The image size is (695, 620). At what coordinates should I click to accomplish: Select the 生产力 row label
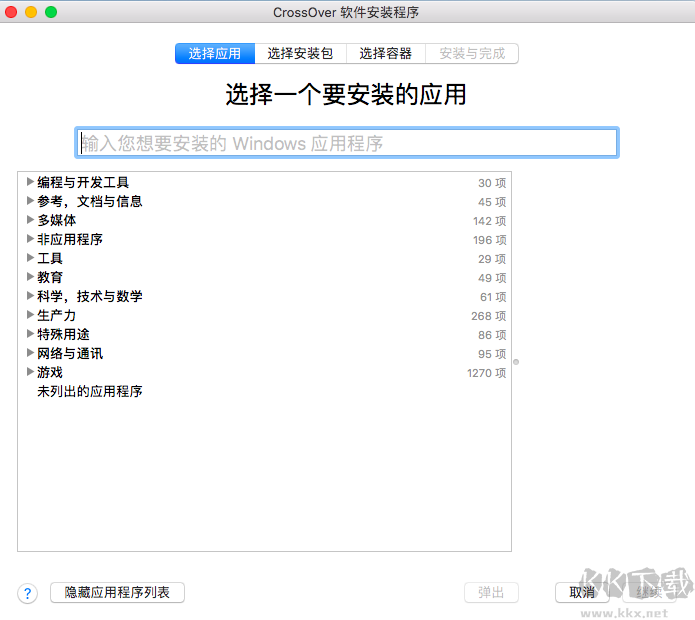pyautogui.click(x=57, y=316)
